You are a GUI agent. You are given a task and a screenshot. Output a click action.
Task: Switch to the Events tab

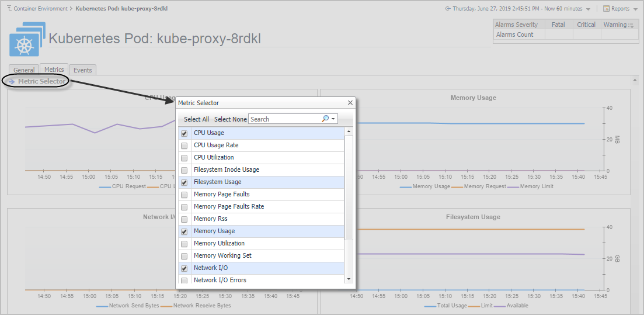coord(82,70)
